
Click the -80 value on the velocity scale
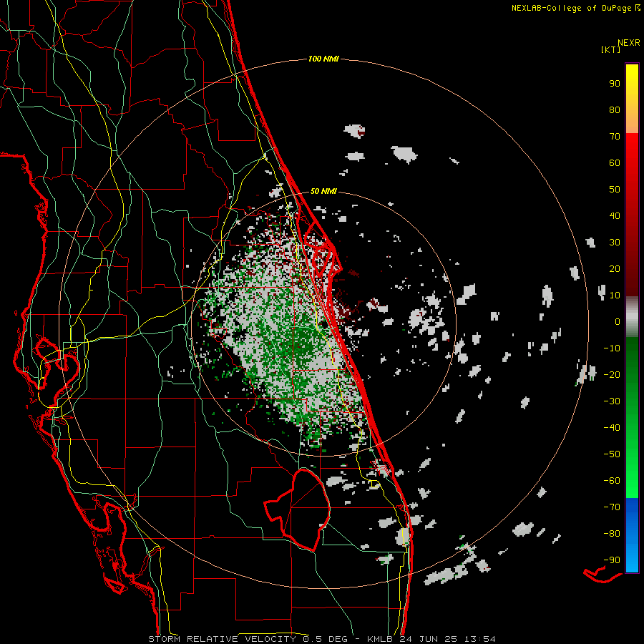point(612,534)
